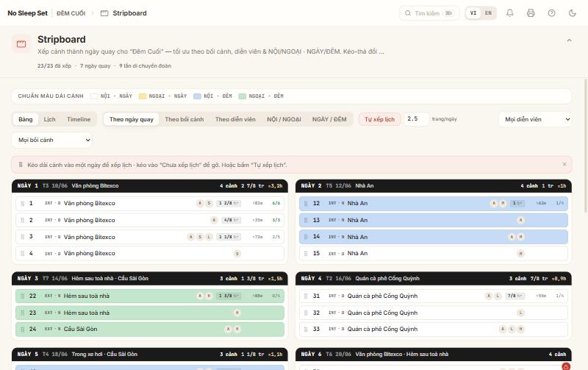Viewport: 588px width, 370px height.
Task: Select the Theo bối cảnh grouping tab
Action: click(x=184, y=119)
